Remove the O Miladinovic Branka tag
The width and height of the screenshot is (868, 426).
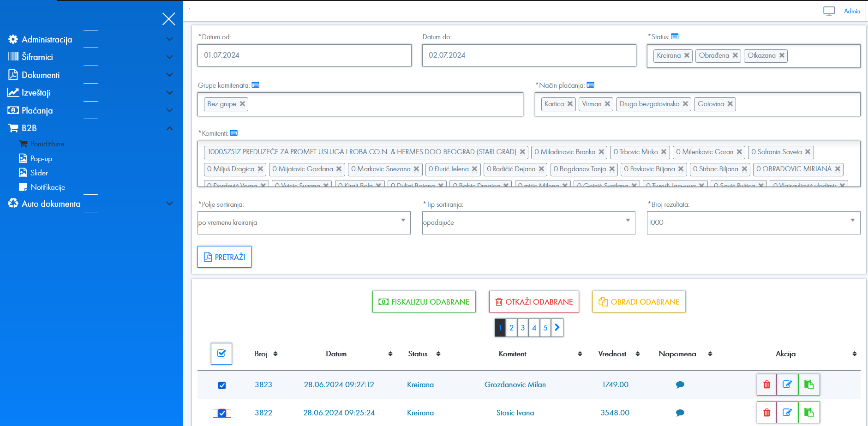point(601,152)
